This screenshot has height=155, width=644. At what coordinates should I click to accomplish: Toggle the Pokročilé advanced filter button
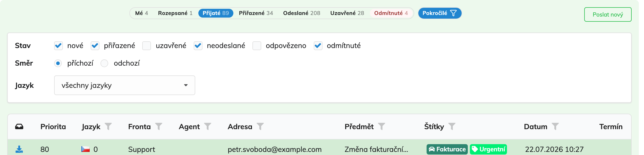click(x=440, y=13)
